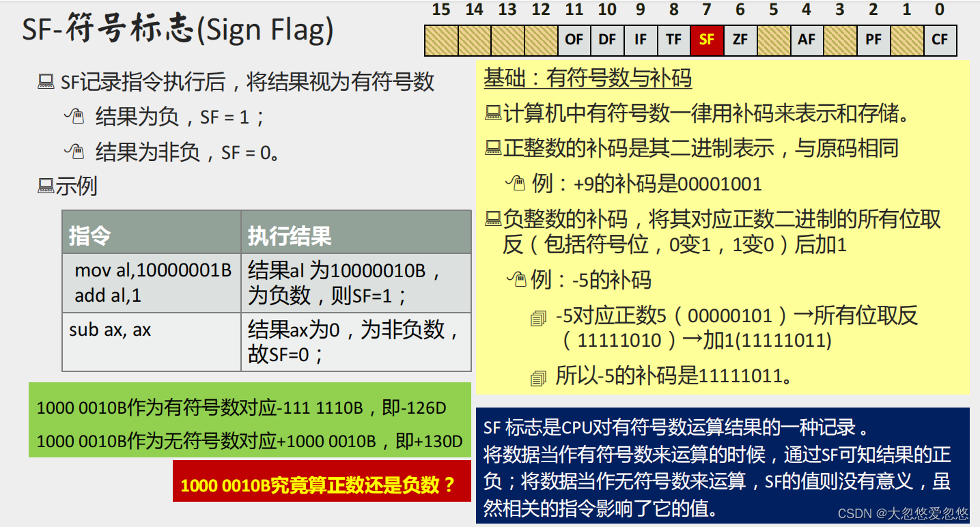Click bit number 15 above the register

click(x=441, y=10)
